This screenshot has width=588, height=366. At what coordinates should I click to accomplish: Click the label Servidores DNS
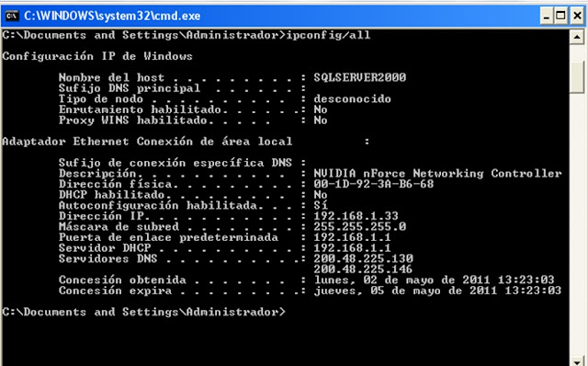pos(108,258)
